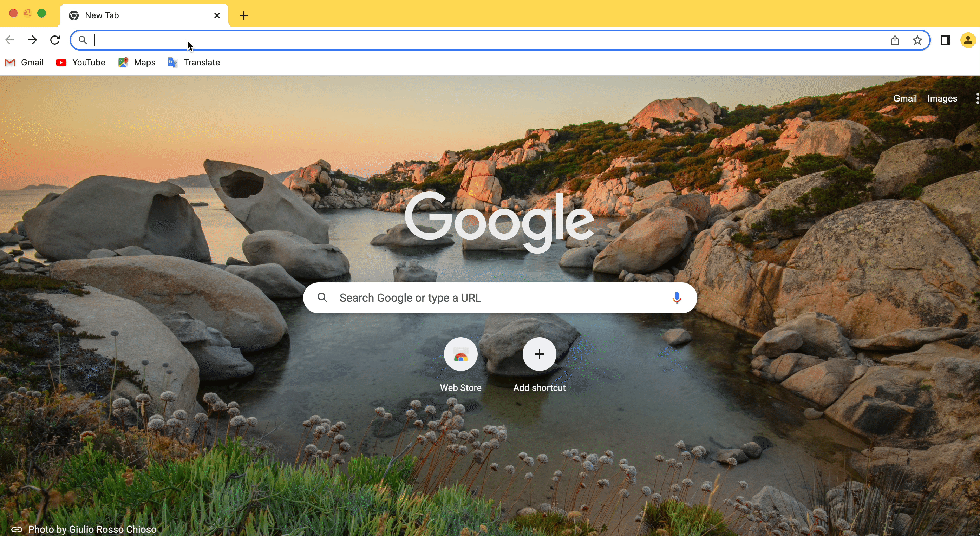This screenshot has width=980, height=536.
Task: Open Gmail bookmark in bookmarks bar
Action: pos(24,63)
